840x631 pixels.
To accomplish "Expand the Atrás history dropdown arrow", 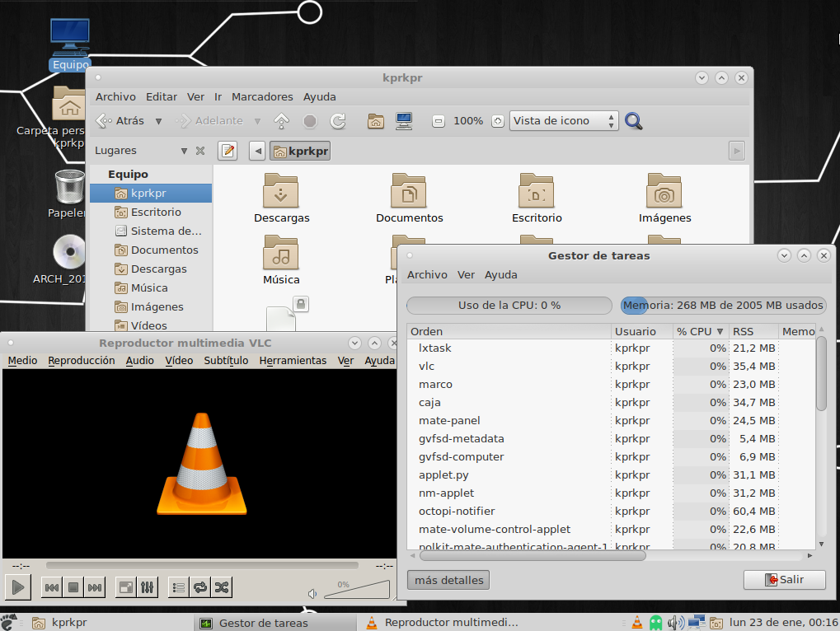I will point(159,121).
